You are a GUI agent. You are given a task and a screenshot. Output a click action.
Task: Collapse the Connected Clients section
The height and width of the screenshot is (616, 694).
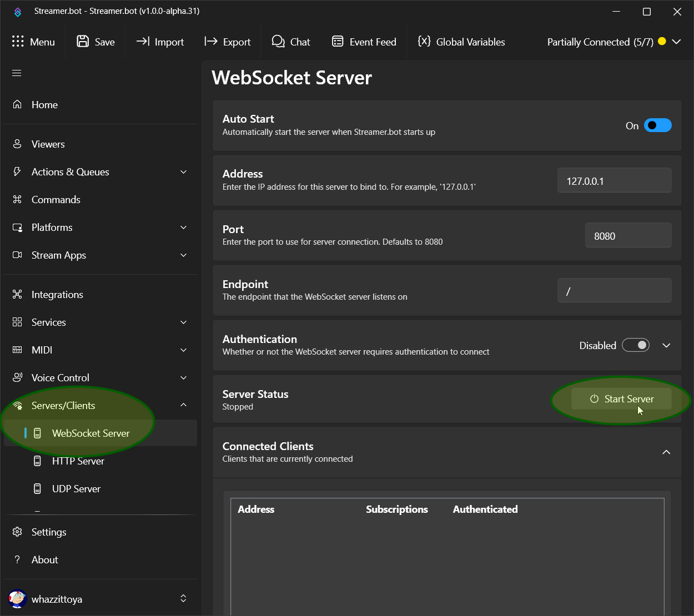(x=666, y=452)
